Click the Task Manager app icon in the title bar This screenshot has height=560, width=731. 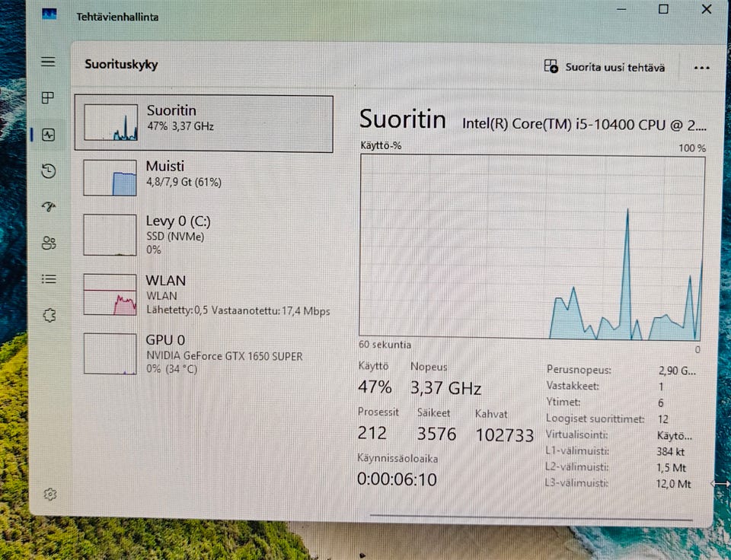coord(49,14)
